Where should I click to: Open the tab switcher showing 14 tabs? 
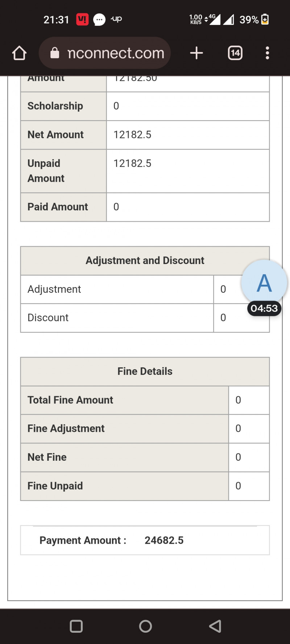point(235,53)
